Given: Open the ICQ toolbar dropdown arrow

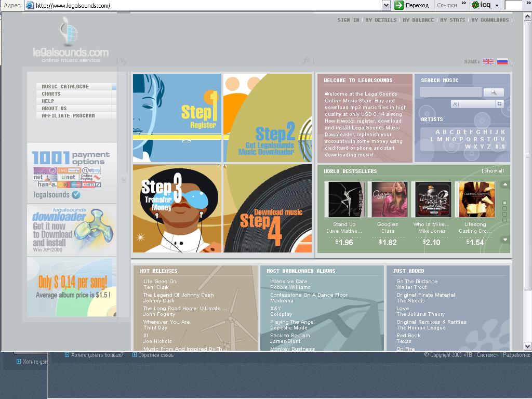Looking at the screenshot, I should click(x=497, y=5).
